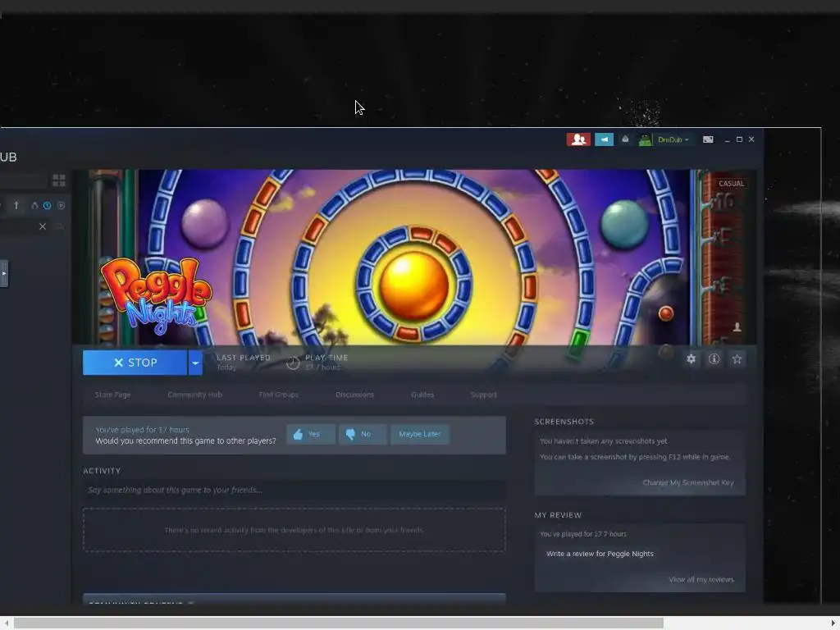Open the Store Page tab
Screen dimensions: 840x630
coord(112,395)
